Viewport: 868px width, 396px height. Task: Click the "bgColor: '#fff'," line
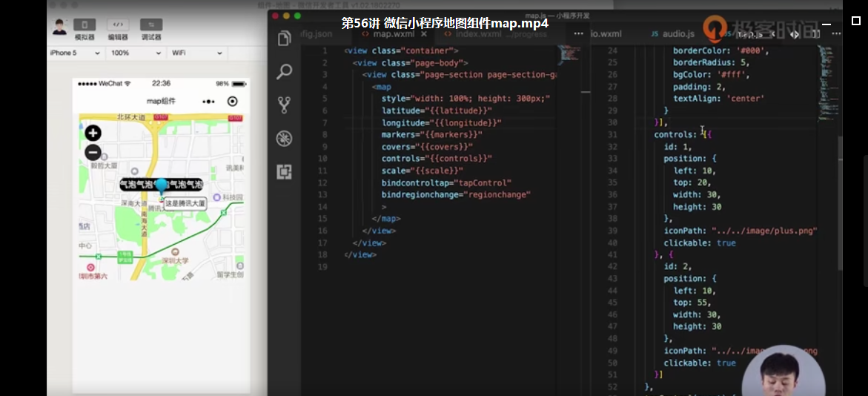711,75
